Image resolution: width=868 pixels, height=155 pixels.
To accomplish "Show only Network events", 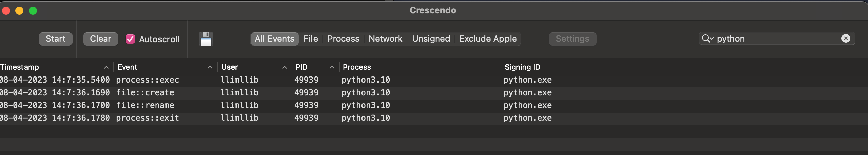I will pos(385,39).
